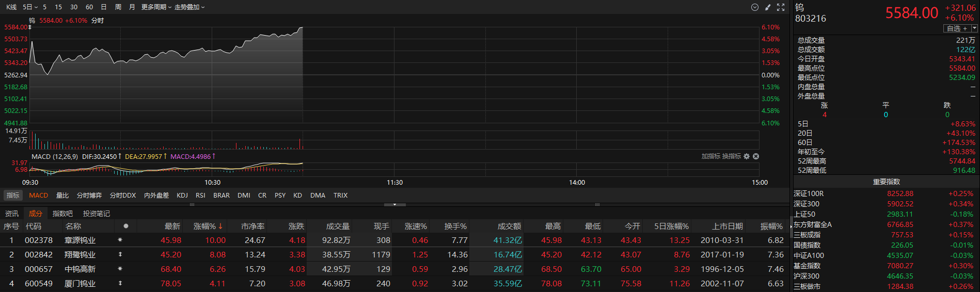The height and width of the screenshot is (292, 980).
Task: Switch to the 资讯 tab
Action: (x=12, y=214)
